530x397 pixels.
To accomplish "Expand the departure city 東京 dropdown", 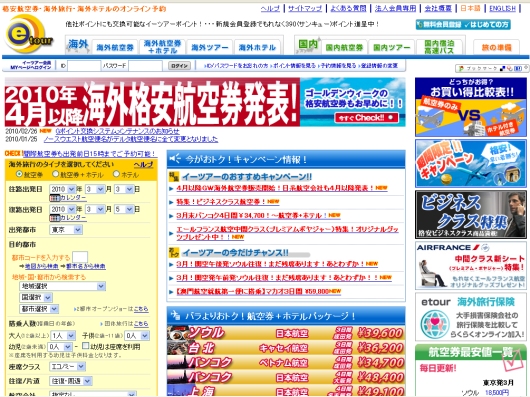I will coord(66,230).
